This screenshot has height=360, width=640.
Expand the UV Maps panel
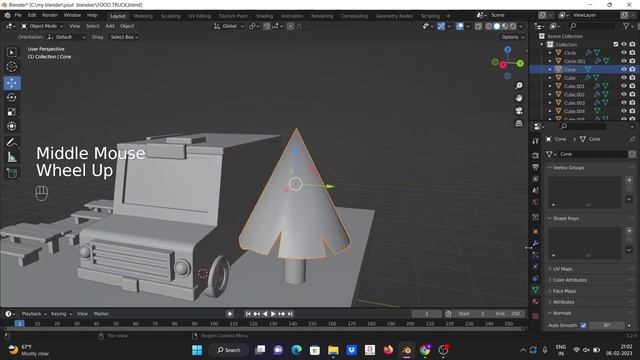562,269
